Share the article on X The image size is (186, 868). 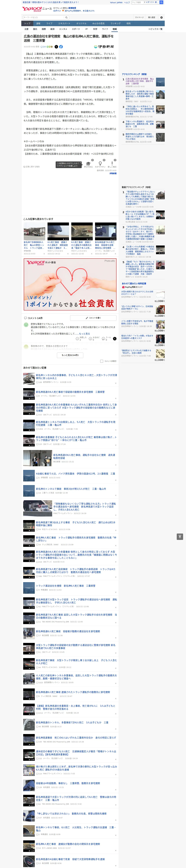(x=56, y=47)
